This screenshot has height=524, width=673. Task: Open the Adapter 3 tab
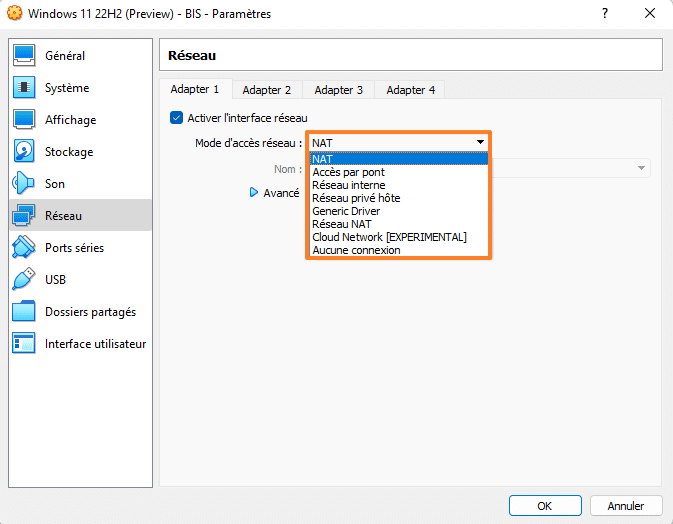(338, 90)
